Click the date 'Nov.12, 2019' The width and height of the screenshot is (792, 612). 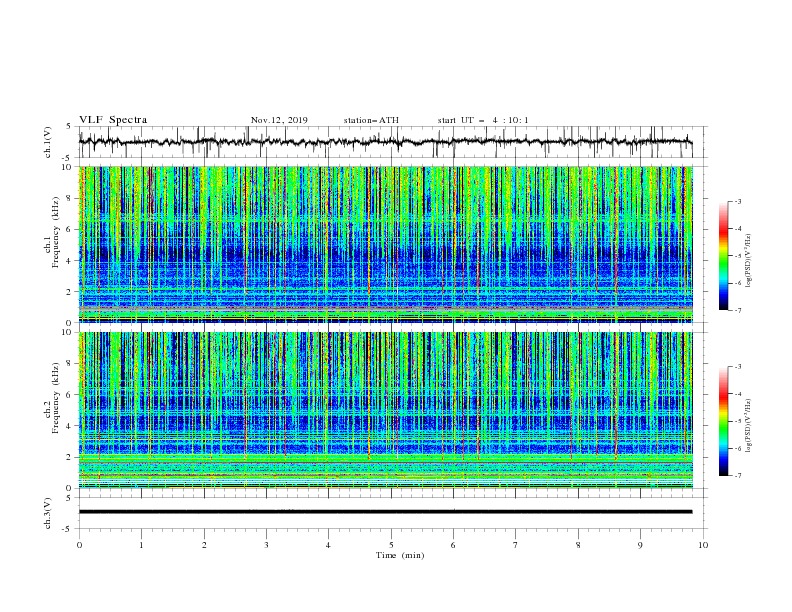[x=279, y=120]
